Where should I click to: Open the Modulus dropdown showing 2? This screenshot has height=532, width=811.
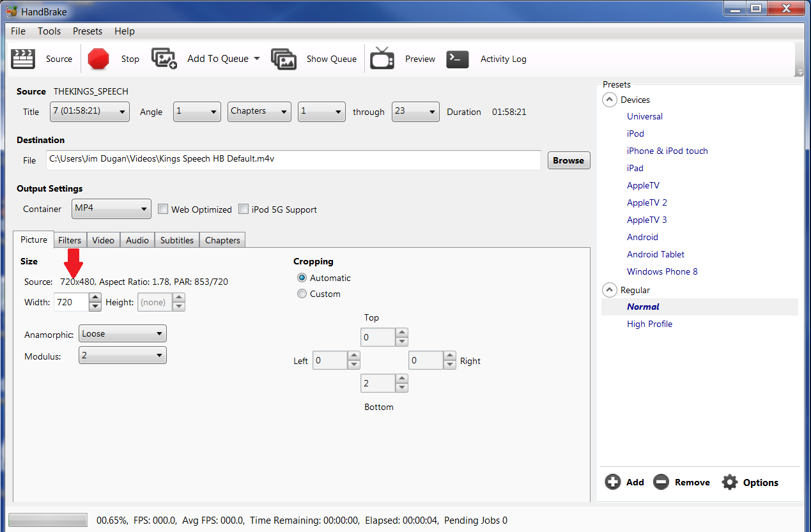coord(122,355)
